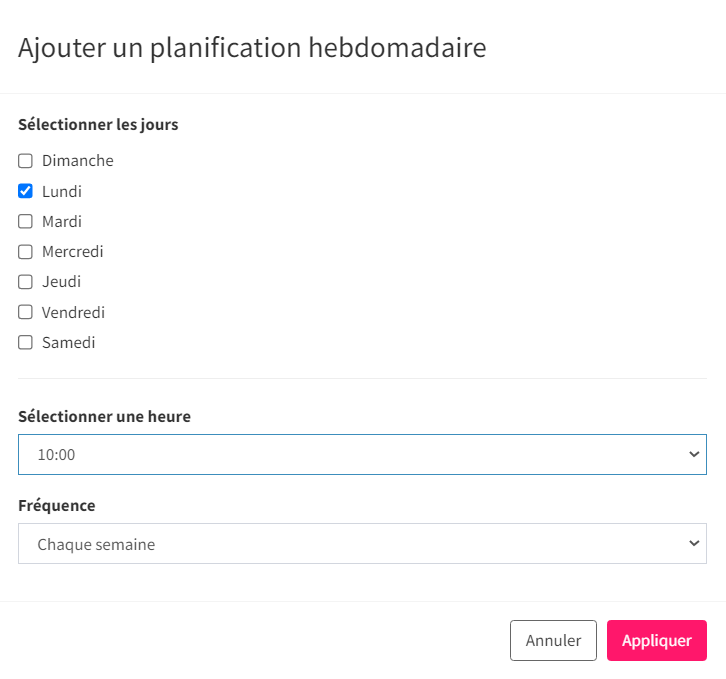Screen dimensions: 726x679
Task: Check the Samedi checkbox
Action: point(25,343)
